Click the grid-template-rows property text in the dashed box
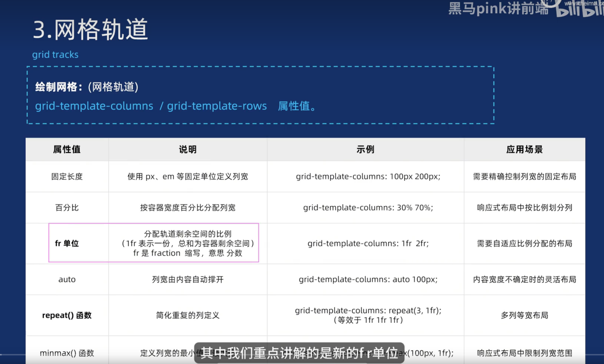The image size is (604, 364). [x=217, y=106]
